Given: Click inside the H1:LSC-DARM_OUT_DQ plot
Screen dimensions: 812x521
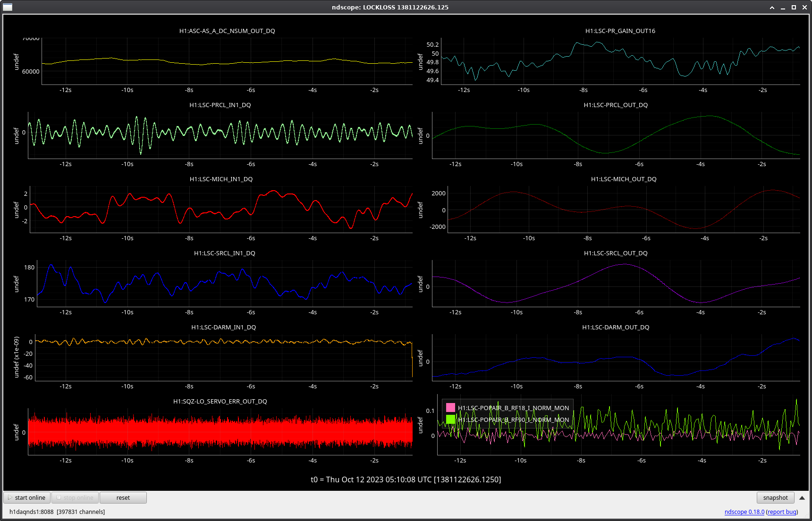Looking at the screenshot, I should coord(616,357).
